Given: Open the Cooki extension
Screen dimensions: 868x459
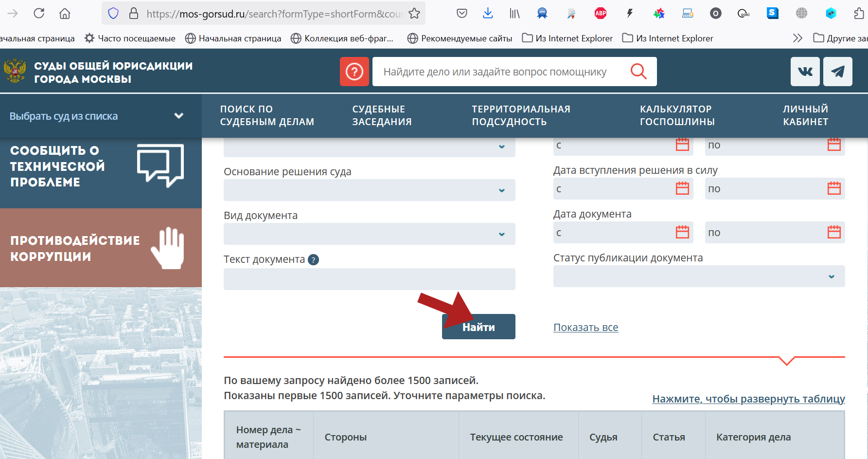Looking at the screenshot, I should [x=743, y=13].
